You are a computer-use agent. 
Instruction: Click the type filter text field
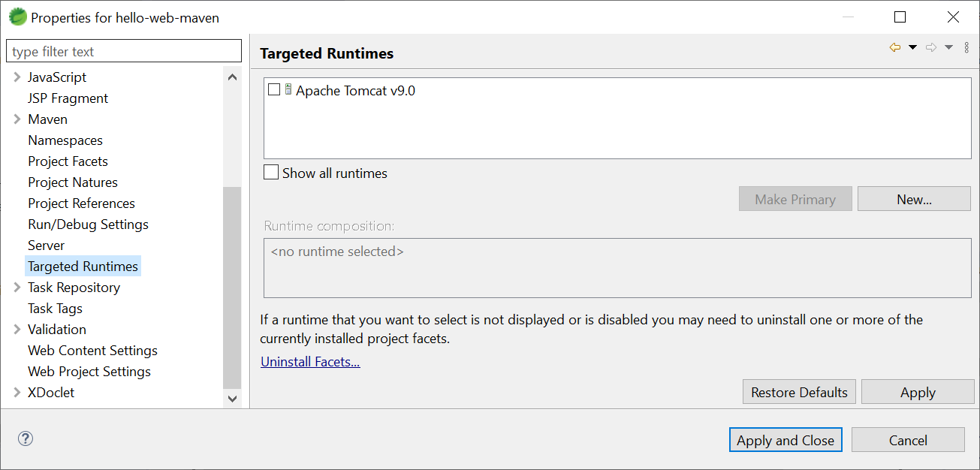click(x=124, y=52)
